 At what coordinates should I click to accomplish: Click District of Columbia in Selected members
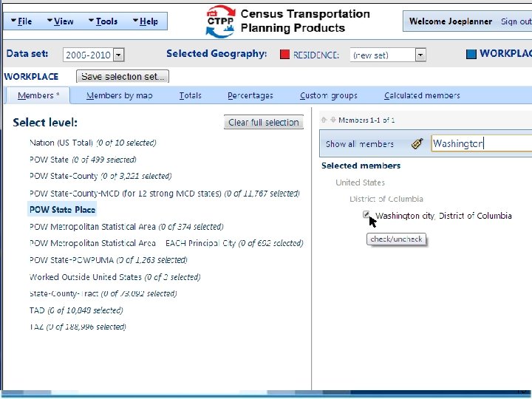coord(386,199)
